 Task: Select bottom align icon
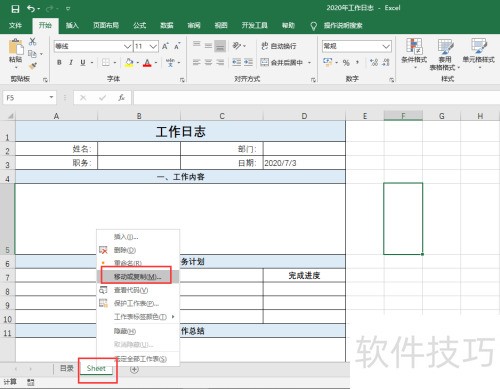point(220,46)
